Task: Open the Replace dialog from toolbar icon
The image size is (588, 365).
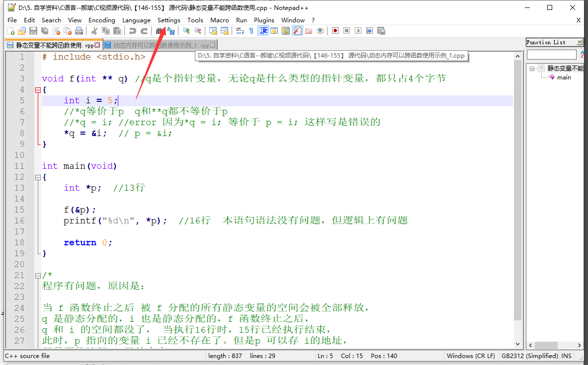Action: click(x=171, y=31)
